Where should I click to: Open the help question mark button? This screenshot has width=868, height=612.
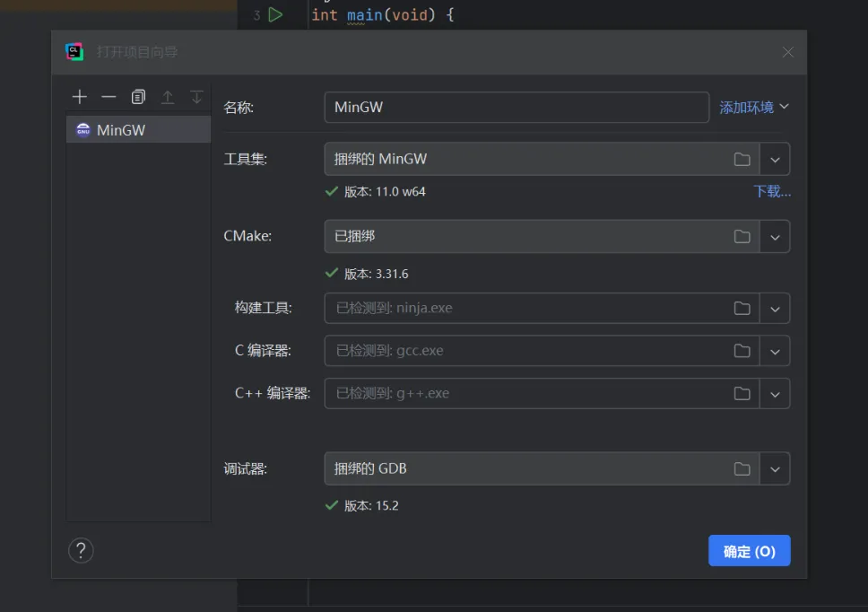pyautogui.click(x=81, y=550)
